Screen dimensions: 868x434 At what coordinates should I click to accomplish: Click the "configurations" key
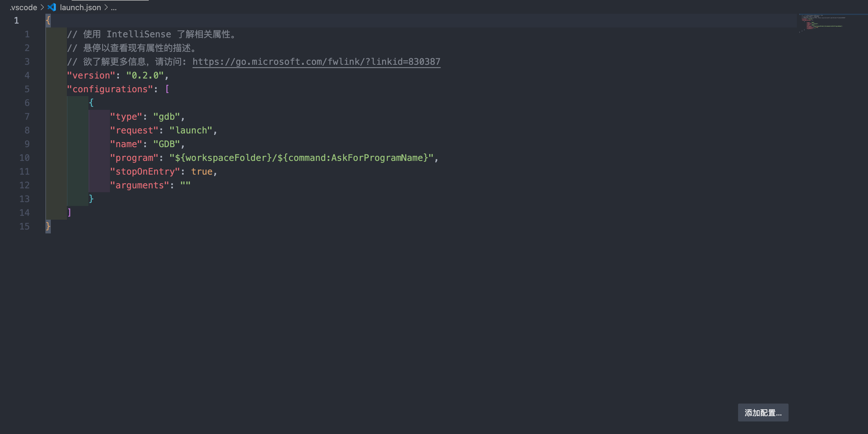click(x=110, y=89)
